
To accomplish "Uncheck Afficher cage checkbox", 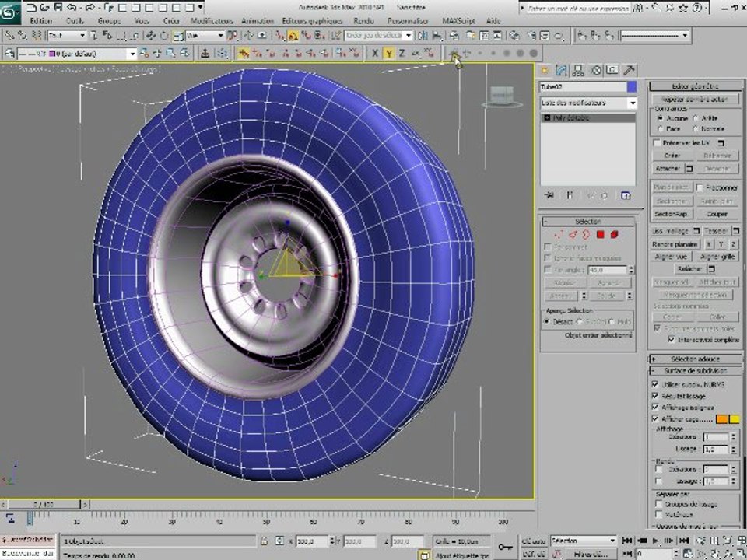I will pyautogui.click(x=655, y=419).
